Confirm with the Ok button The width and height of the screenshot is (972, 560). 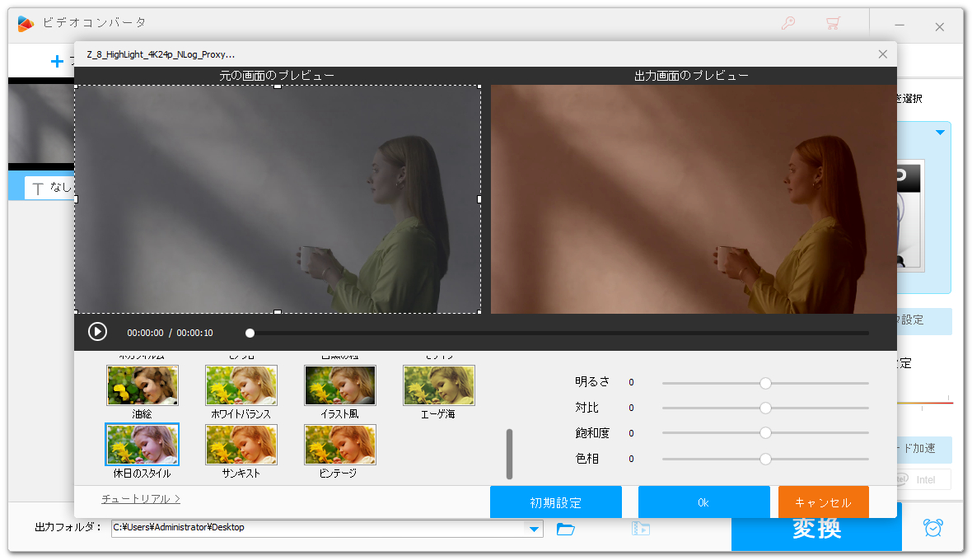pyautogui.click(x=703, y=502)
